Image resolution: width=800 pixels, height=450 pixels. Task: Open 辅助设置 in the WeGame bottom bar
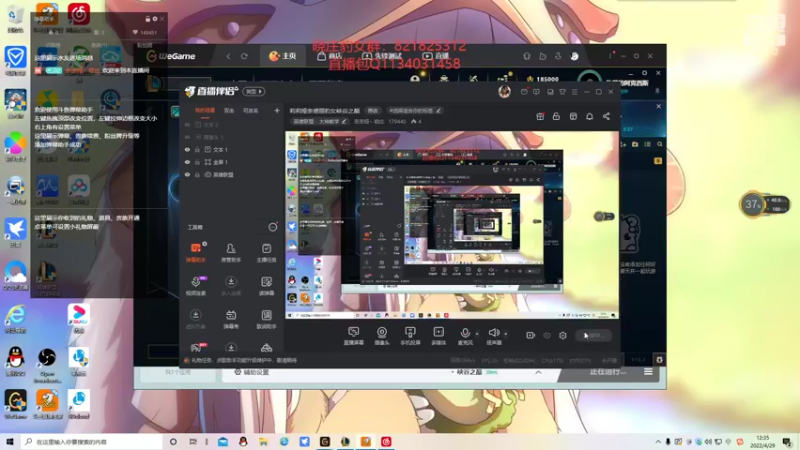251,372
